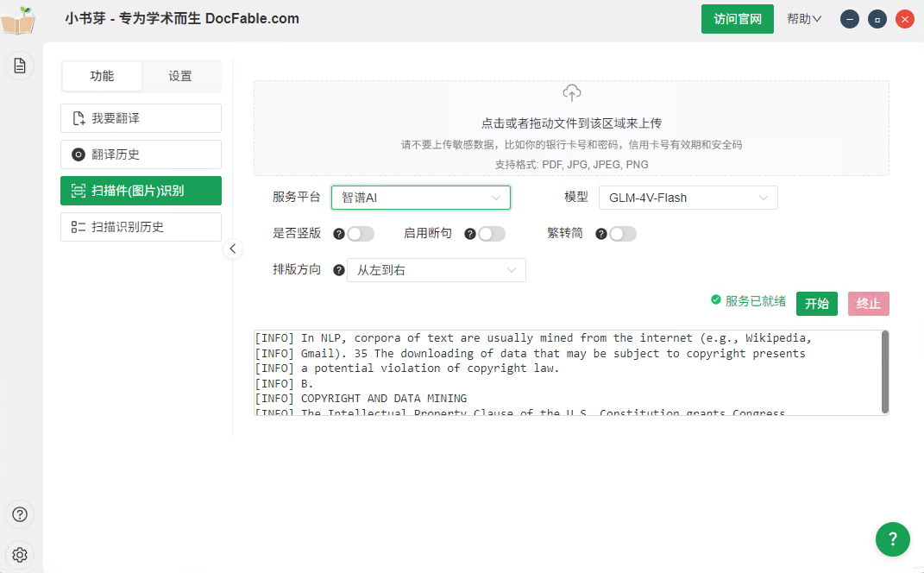
Task: Click the cloud upload icon
Action: click(x=572, y=92)
